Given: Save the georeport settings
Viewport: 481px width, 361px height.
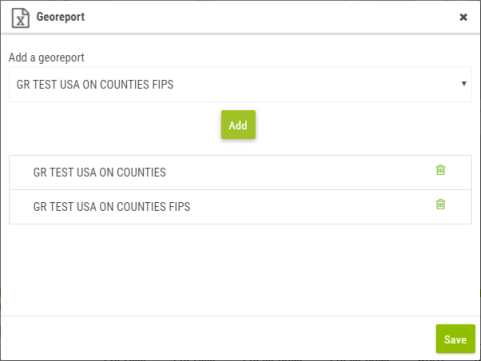Looking at the screenshot, I should (x=455, y=339).
